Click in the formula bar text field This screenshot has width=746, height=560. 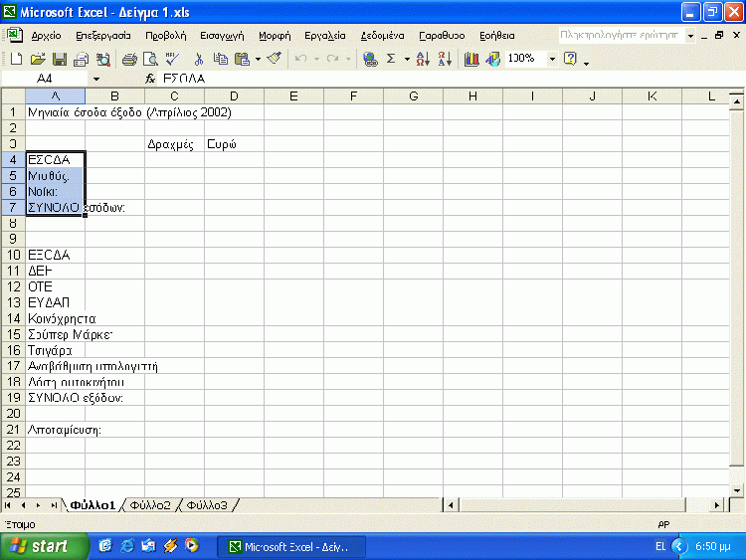pos(451,79)
